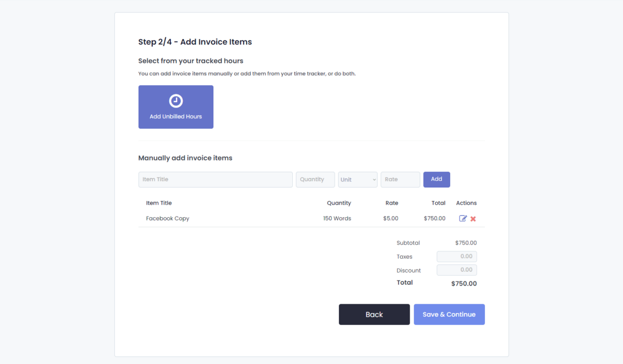Click the Step 2/4 heading
The height and width of the screenshot is (364, 623).
pos(195,42)
